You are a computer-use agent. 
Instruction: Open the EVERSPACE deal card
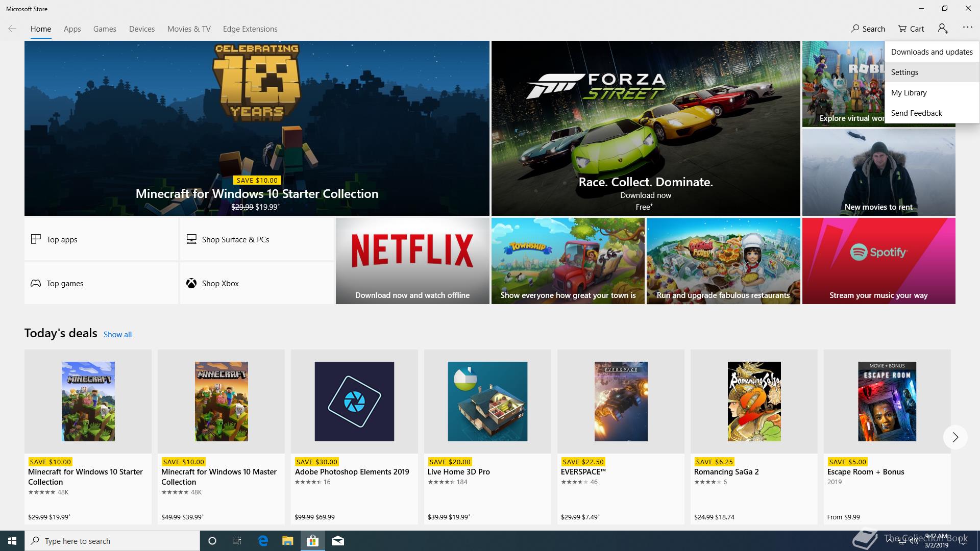tap(621, 437)
